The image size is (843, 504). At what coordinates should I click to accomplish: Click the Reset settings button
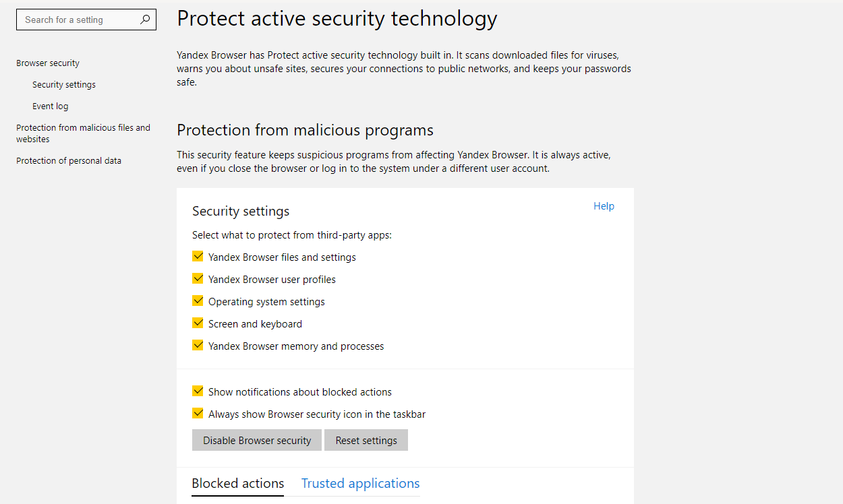(x=366, y=440)
